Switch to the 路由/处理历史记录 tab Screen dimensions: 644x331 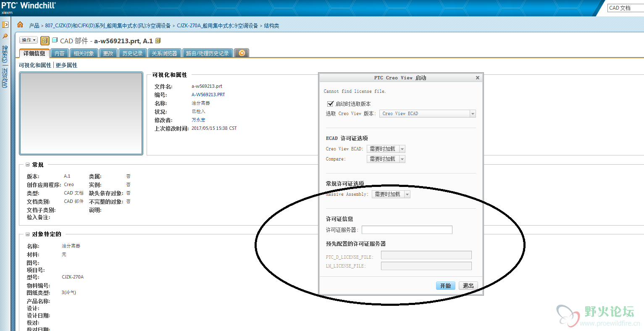tap(208, 53)
